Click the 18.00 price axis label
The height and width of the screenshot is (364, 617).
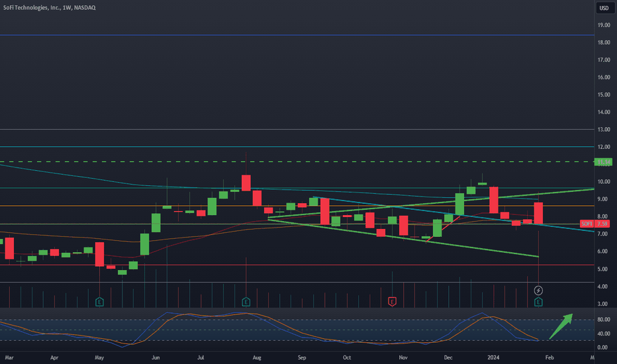pos(604,42)
